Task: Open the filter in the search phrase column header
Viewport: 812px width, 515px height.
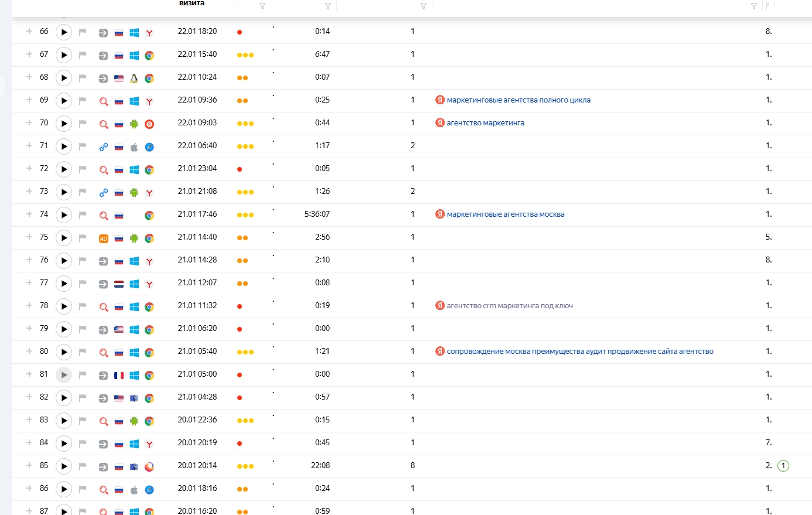Action: tap(753, 6)
